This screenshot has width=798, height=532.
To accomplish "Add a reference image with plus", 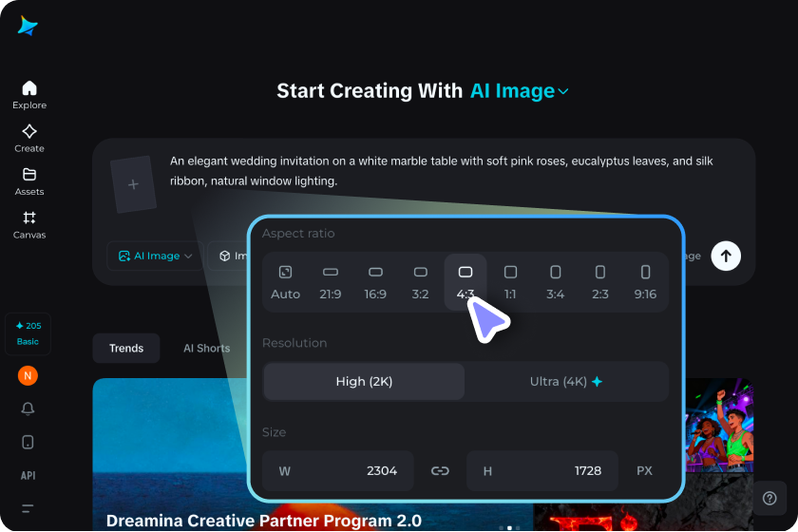I will click(133, 184).
